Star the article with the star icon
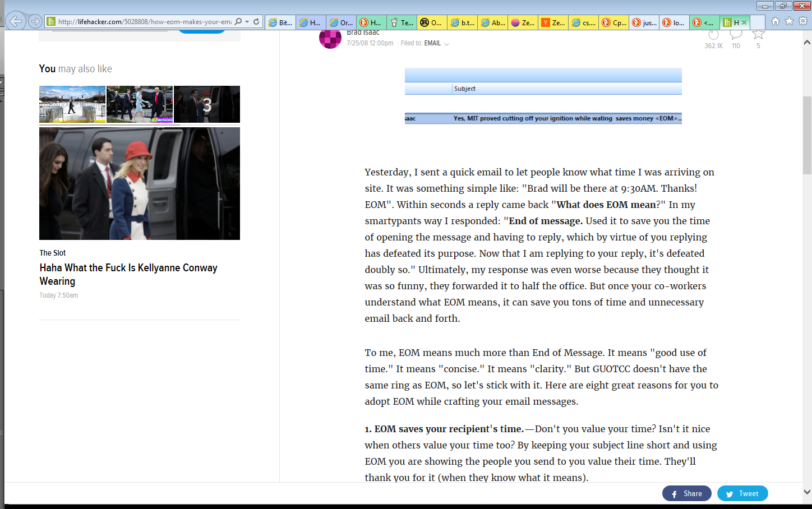The image size is (812, 509). point(758,35)
